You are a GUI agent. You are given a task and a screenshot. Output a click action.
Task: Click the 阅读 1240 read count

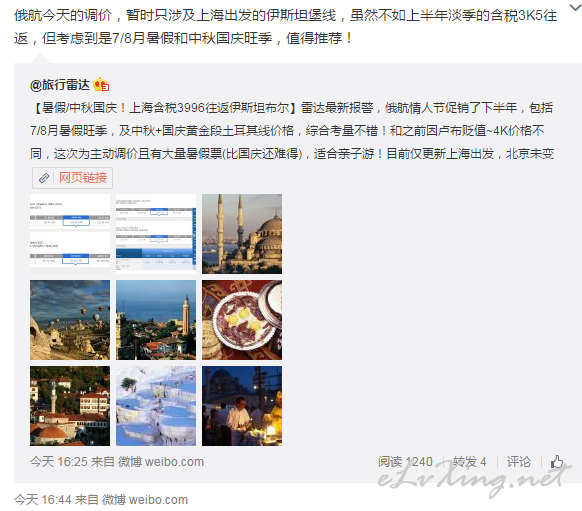(x=405, y=462)
